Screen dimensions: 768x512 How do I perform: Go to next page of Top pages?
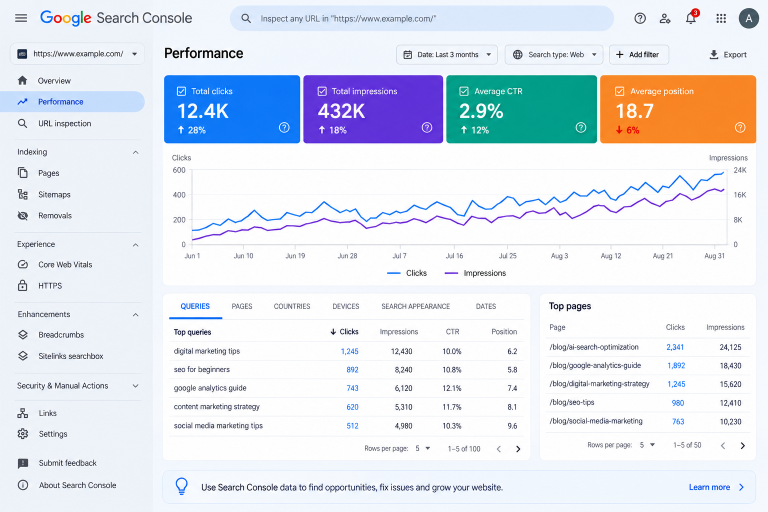tap(743, 445)
